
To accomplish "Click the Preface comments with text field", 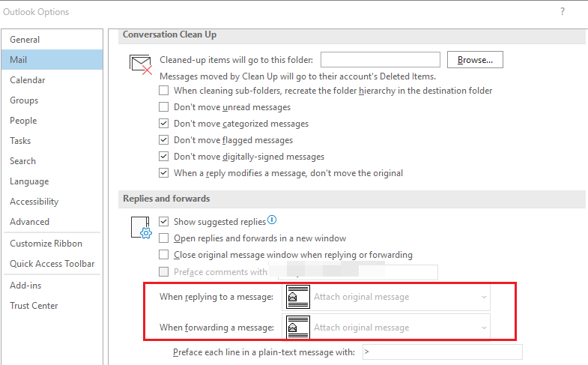I will 358,272.
